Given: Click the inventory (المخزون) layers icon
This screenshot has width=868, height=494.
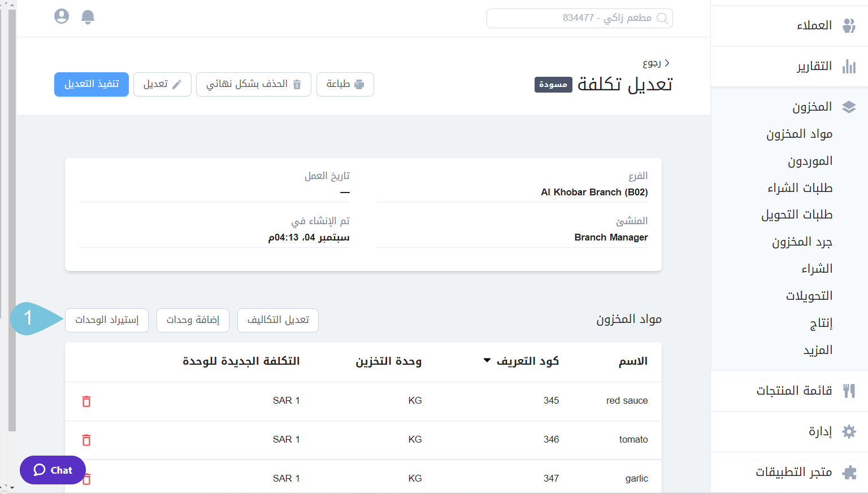Looking at the screenshot, I should click(x=849, y=107).
